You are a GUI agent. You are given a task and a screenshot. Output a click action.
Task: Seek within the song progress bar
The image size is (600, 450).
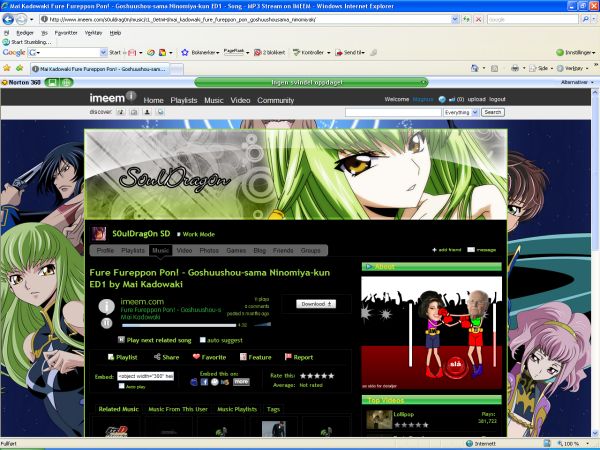pyautogui.click(x=179, y=325)
